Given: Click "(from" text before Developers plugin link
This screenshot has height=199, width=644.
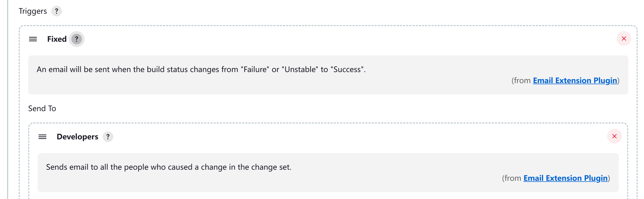Looking at the screenshot, I should pos(512,178).
